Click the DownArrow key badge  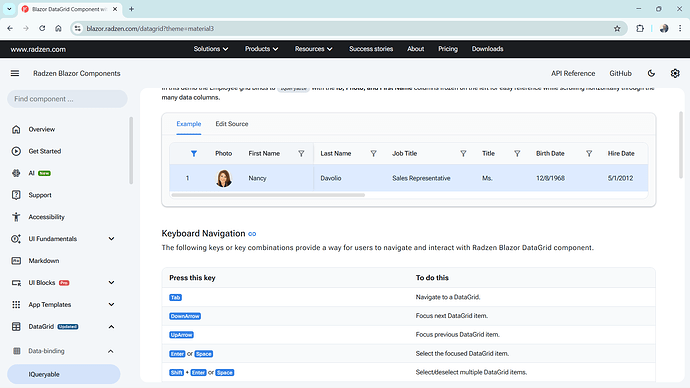pyautogui.click(x=185, y=316)
